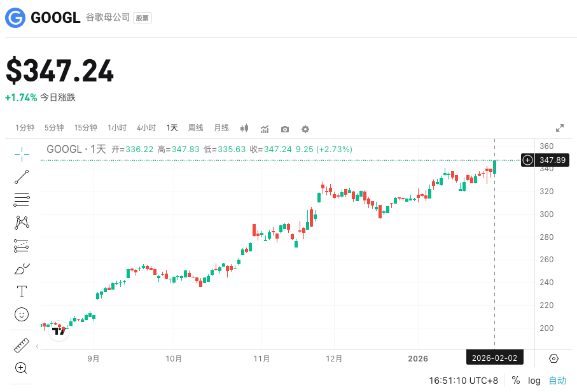Select the trend line drawing tool

coord(22,177)
